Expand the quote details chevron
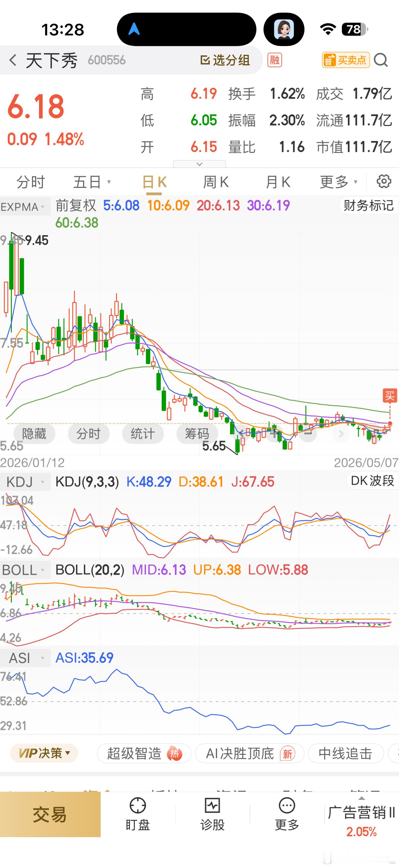 tap(199, 164)
